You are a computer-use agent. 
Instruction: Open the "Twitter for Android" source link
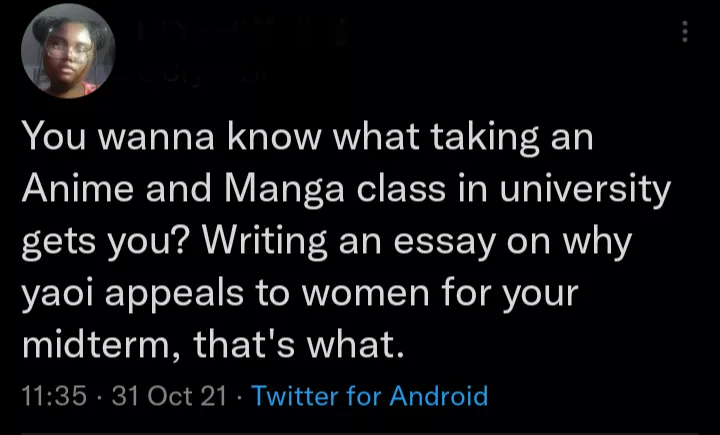[x=370, y=395]
